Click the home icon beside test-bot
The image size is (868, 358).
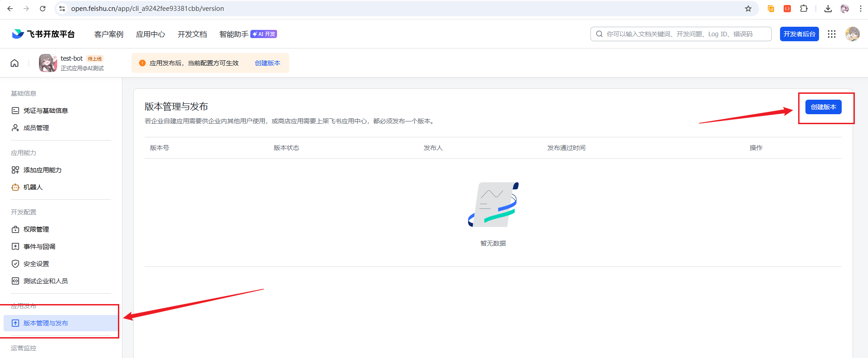[x=15, y=63]
